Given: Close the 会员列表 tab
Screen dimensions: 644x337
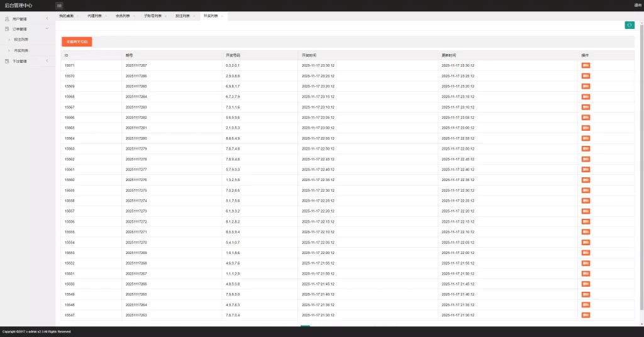Looking at the screenshot, I should pos(134,16).
